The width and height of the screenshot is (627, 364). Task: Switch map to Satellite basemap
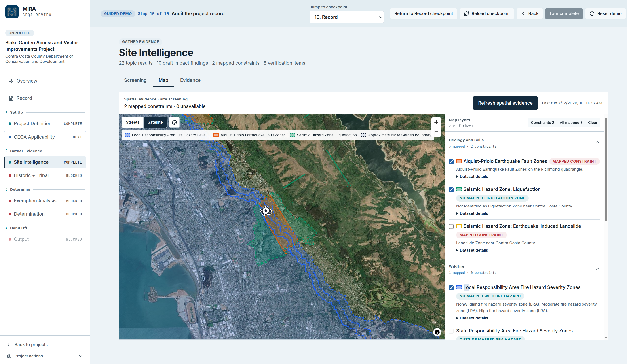[155, 122]
